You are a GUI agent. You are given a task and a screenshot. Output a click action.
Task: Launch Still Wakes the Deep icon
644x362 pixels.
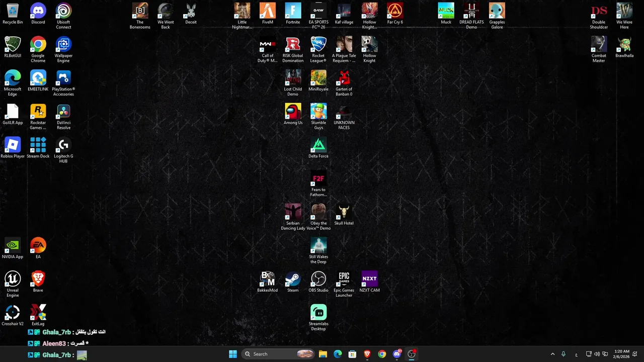(x=318, y=251)
